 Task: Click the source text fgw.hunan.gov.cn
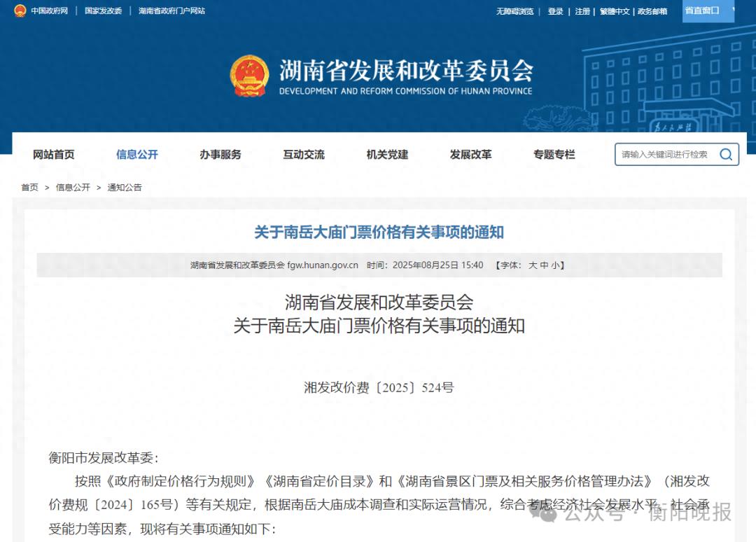323,265
